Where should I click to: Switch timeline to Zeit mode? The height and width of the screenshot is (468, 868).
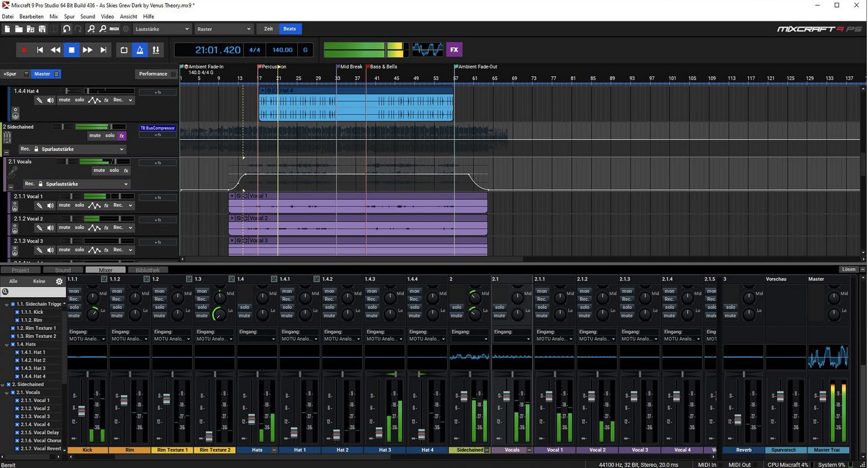[268, 29]
